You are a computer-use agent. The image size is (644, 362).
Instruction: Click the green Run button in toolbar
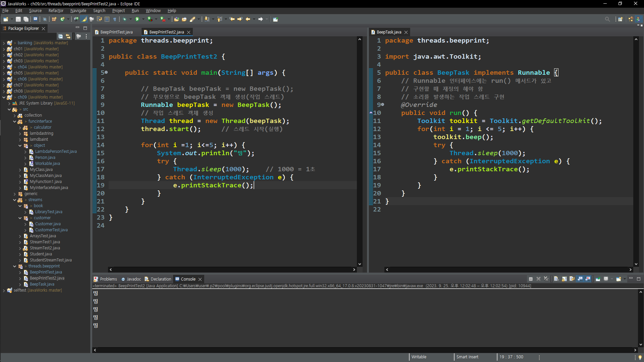pyautogui.click(x=137, y=19)
